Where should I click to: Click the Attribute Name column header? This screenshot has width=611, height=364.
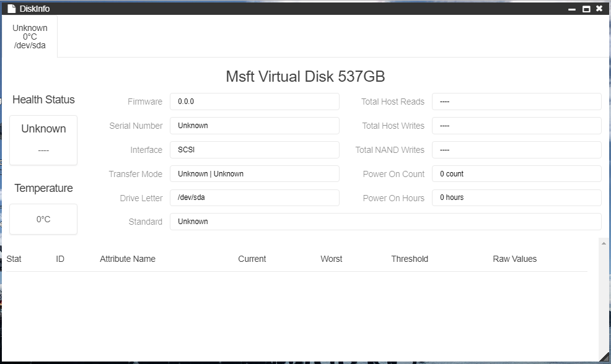click(128, 259)
